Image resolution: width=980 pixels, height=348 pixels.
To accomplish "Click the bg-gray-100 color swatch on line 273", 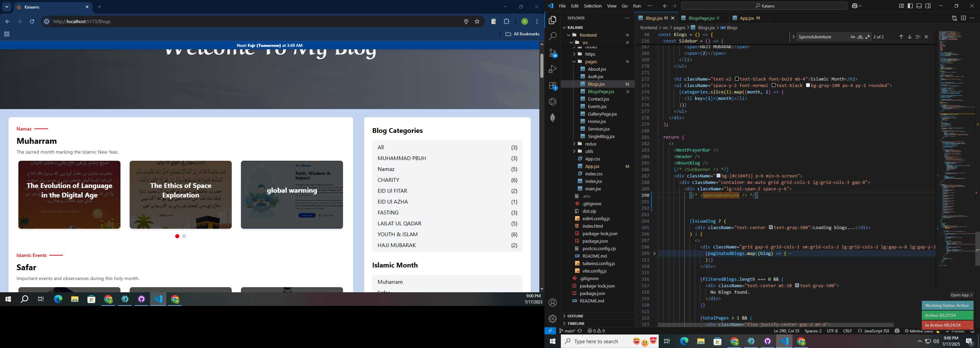I will (808, 86).
